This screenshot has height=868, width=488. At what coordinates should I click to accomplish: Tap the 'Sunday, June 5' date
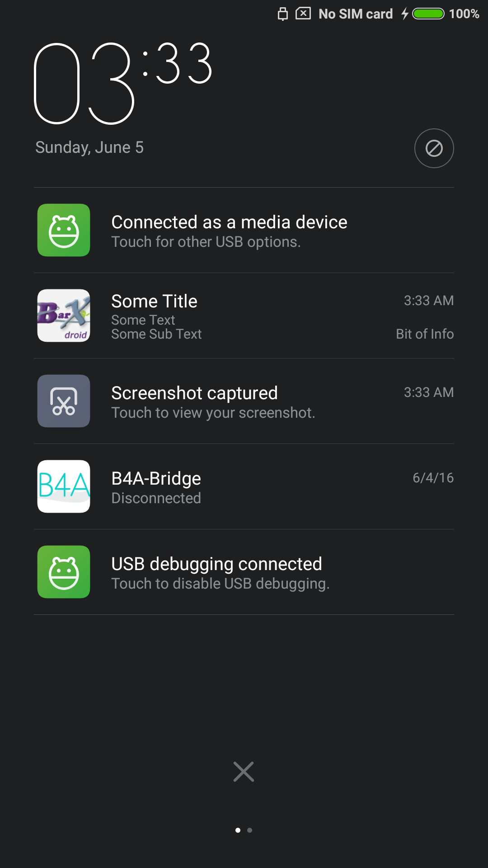[x=89, y=147]
